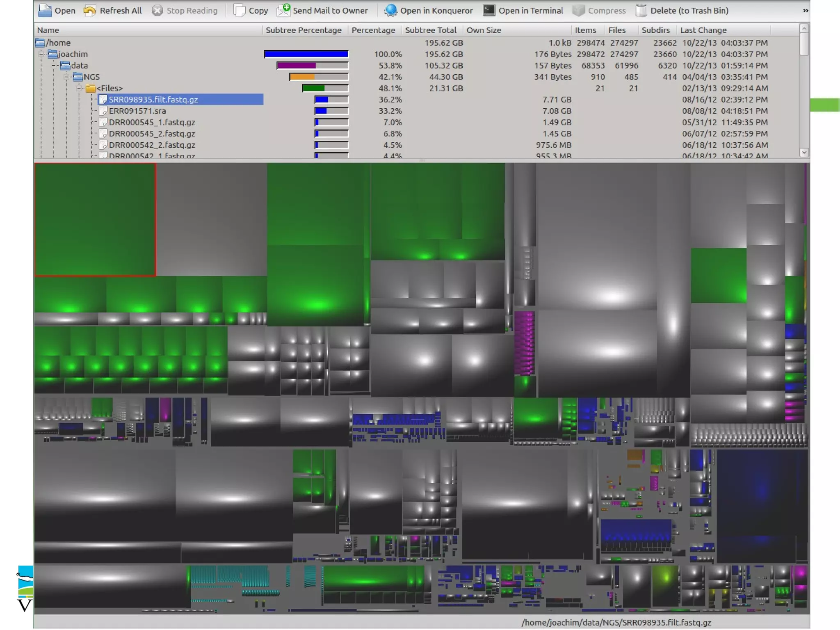Click the Open toolbar icon
This screenshot has width=840, height=630.
(x=45, y=11)
